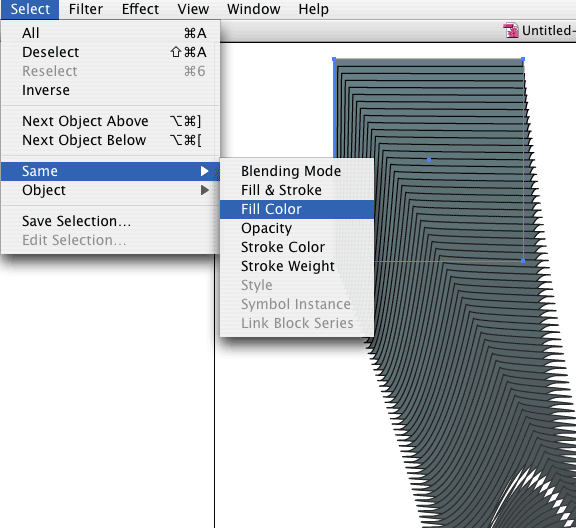Image resolution: width=576 pixels, height=528 pixels.
Task: Choose Next Object Above
Action: [111, 121]
